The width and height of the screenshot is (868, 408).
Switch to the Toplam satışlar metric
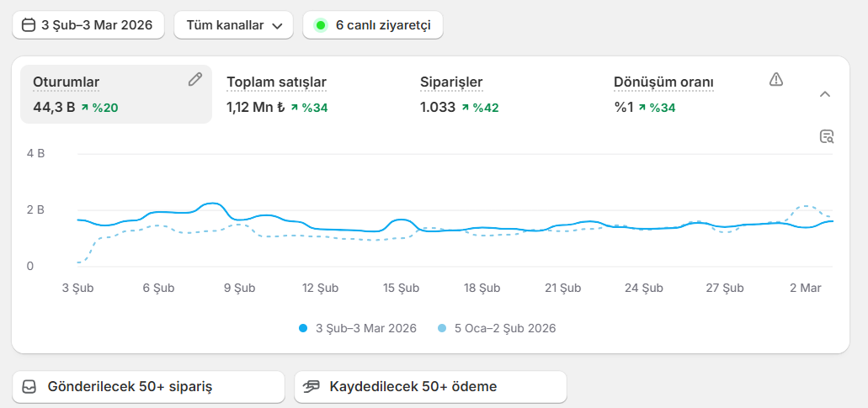coord(277,82)
